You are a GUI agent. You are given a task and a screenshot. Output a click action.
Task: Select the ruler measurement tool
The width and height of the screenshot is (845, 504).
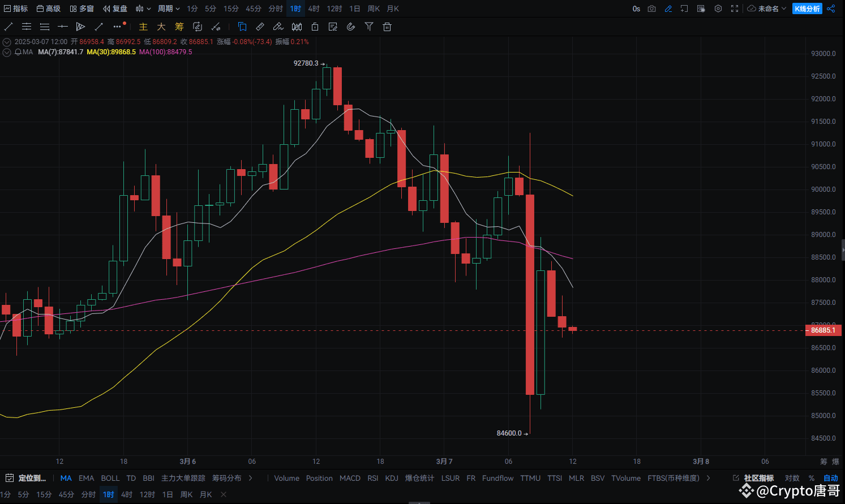click(x=260, y=27)
